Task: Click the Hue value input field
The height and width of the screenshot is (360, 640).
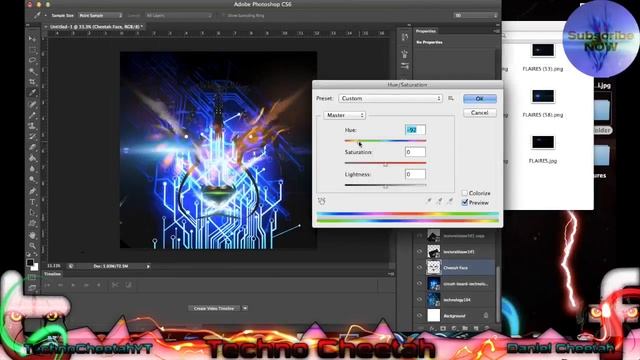Action: coord(415,130)
